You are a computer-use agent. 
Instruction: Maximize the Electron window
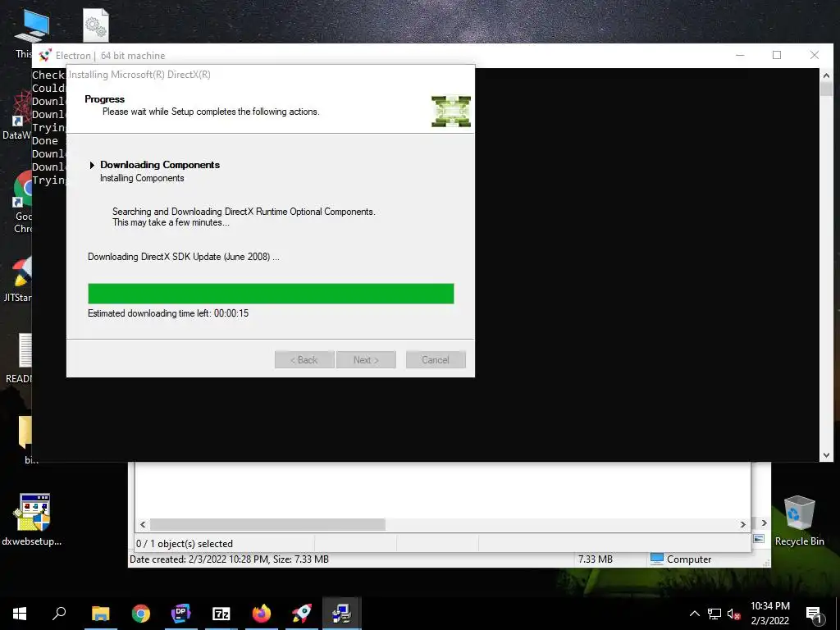click(777, 55)
